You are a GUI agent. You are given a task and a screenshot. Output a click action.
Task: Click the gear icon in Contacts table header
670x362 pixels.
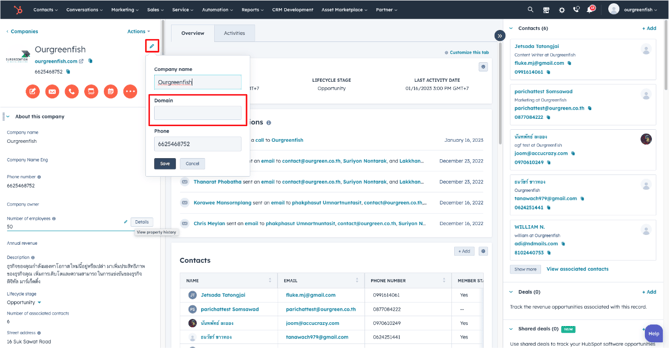(x=483, y=251)
